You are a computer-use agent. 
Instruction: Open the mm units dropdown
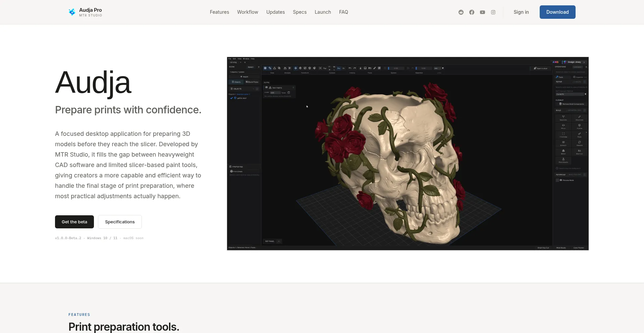click(x=439, y=68)
